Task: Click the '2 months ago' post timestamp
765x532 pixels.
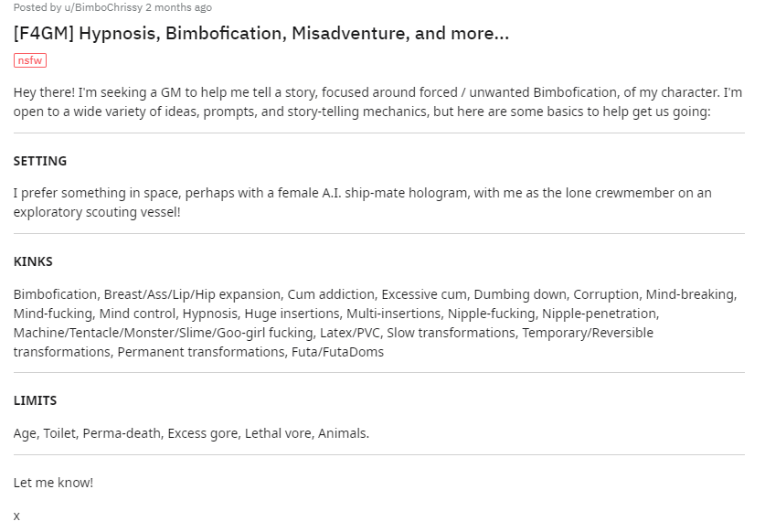Action: point(178,7)
